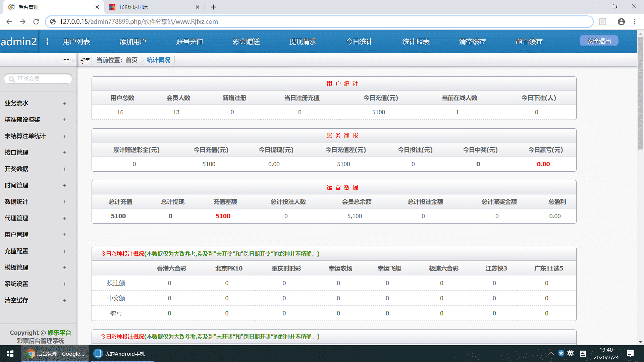Click the 会员人数 value 13
644x362 pixels.
[176, 112]
